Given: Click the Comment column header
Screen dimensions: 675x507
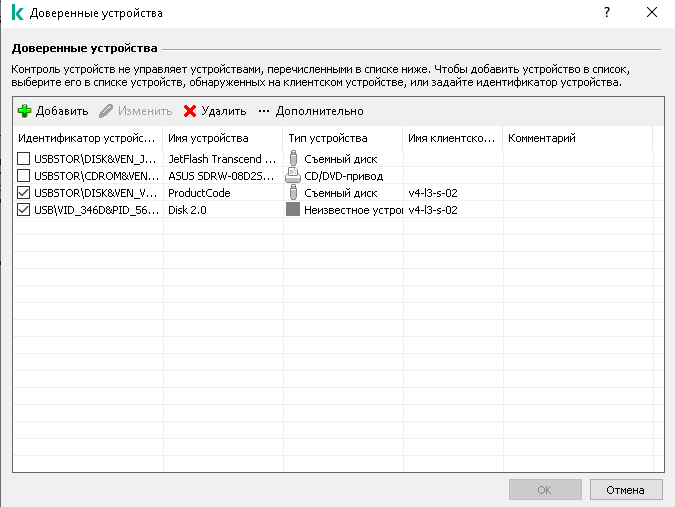Looking at the screenshot, I should 542,138.
